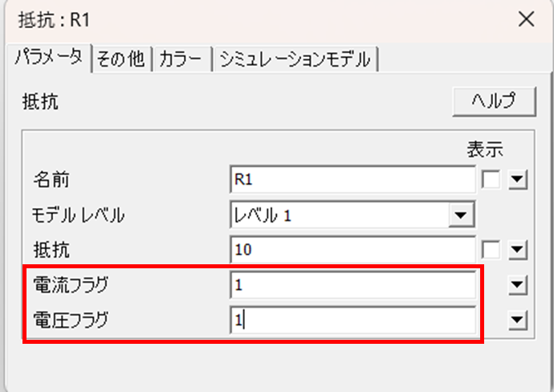Focus the 電流フラグ input field

[352, 284]
